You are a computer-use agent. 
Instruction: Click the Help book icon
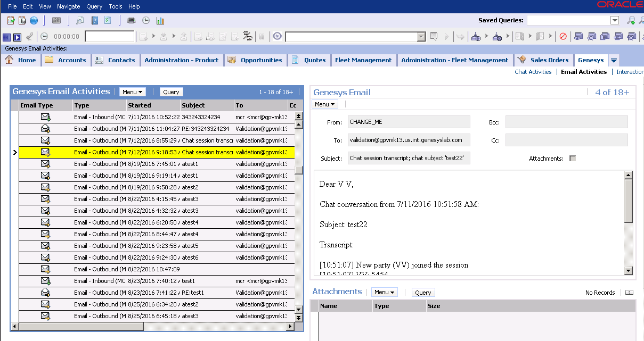click(94, 20)
